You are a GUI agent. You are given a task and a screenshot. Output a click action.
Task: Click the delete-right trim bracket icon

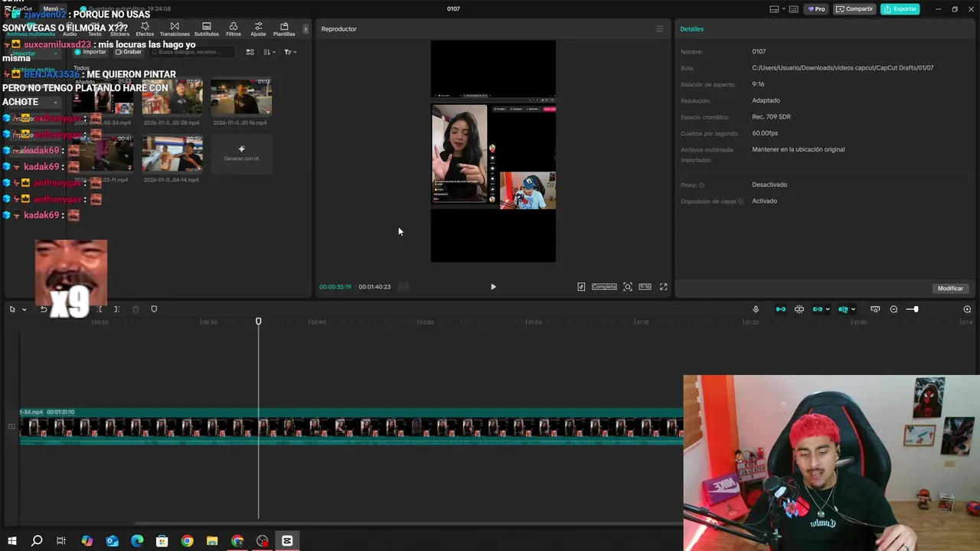click(x=116, y=309)
